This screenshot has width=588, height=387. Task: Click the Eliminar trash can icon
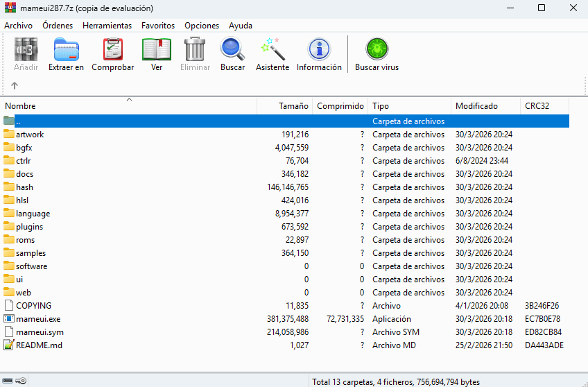(195, 49)
